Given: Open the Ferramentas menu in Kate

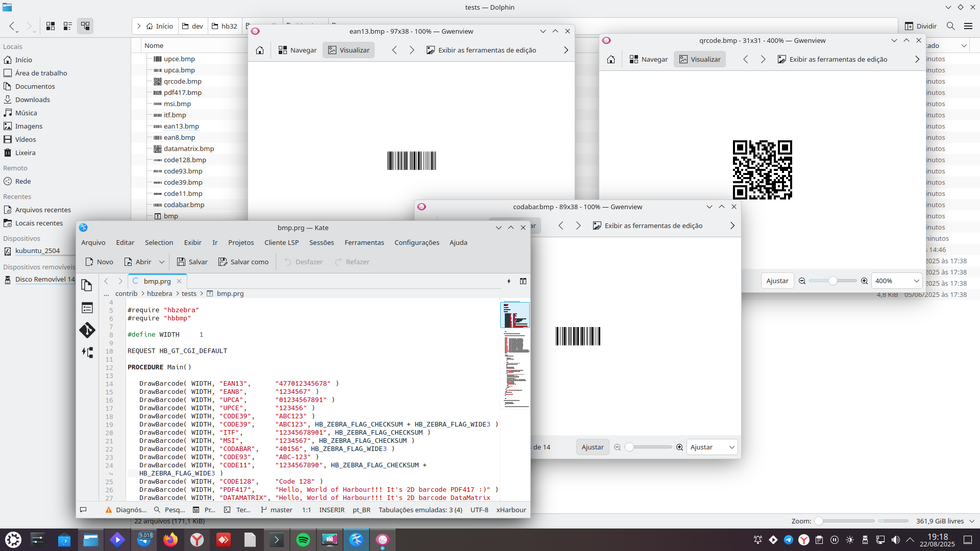Looking at the screenshot, I should click(x=364, y=242).
